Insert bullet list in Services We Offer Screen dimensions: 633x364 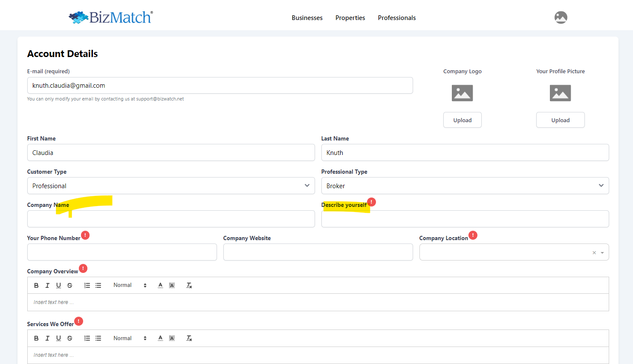98,338
